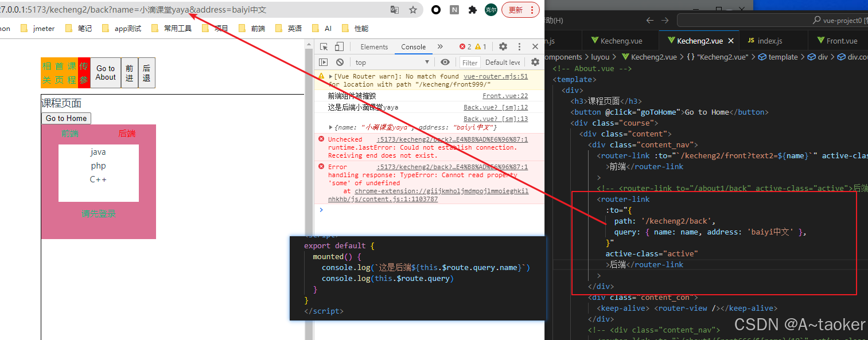Open the jmeter bookmarks folder
The height and width of the screenshot is (340, 868).
38,28
